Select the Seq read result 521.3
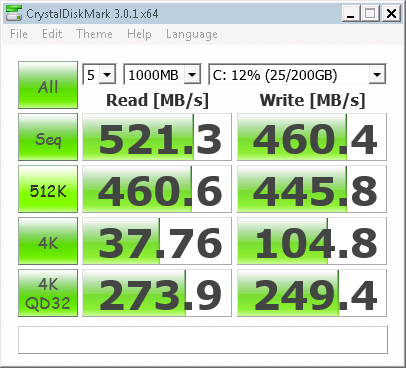The image size is (406, 368). tap(157, 137)
